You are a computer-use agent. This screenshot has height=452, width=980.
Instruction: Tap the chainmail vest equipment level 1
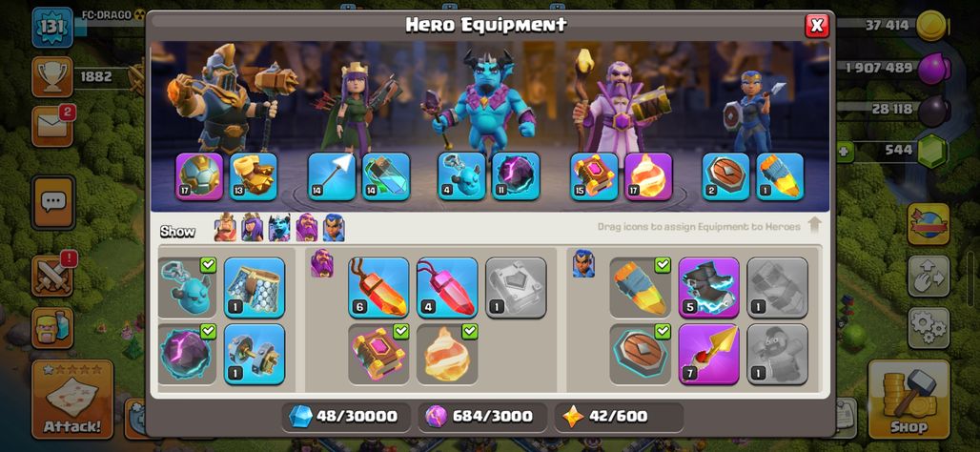(x=255, y=288)
